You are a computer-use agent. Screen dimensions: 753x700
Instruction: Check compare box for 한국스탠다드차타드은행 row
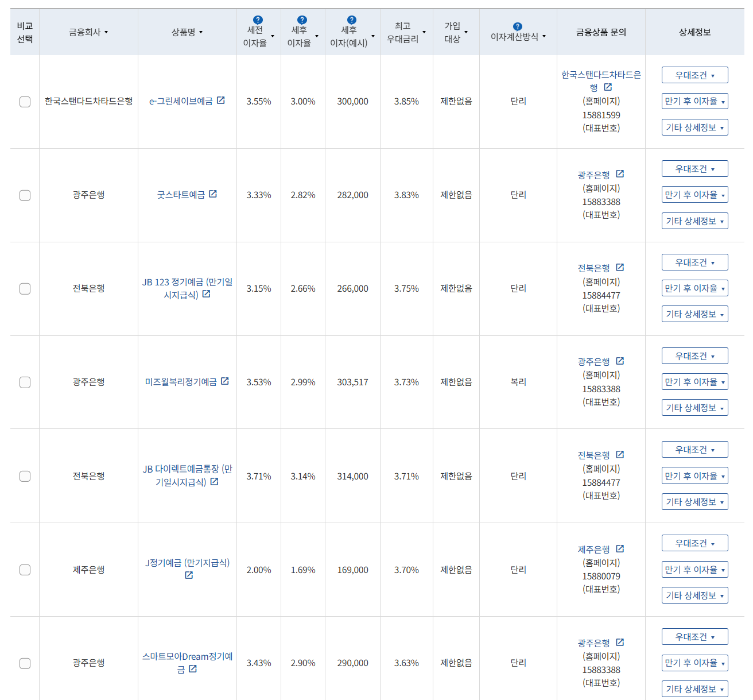pyautogui.click(x=25, y=102)
